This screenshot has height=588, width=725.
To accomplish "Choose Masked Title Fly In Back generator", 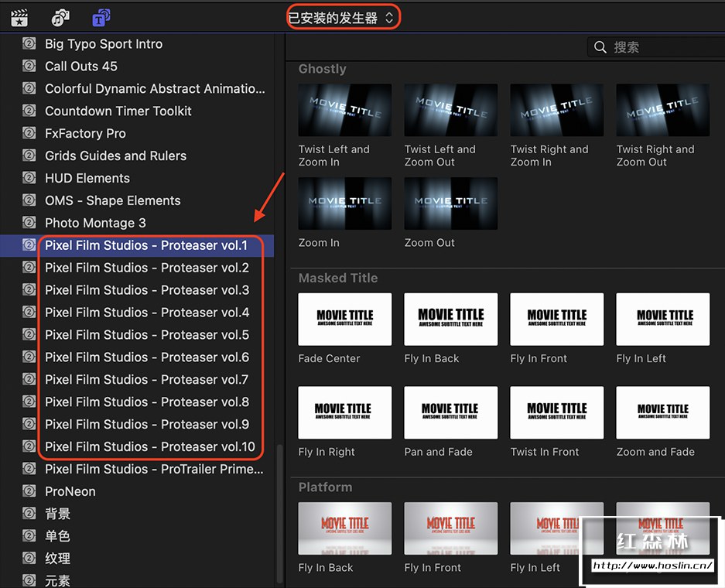I will 451,319.
